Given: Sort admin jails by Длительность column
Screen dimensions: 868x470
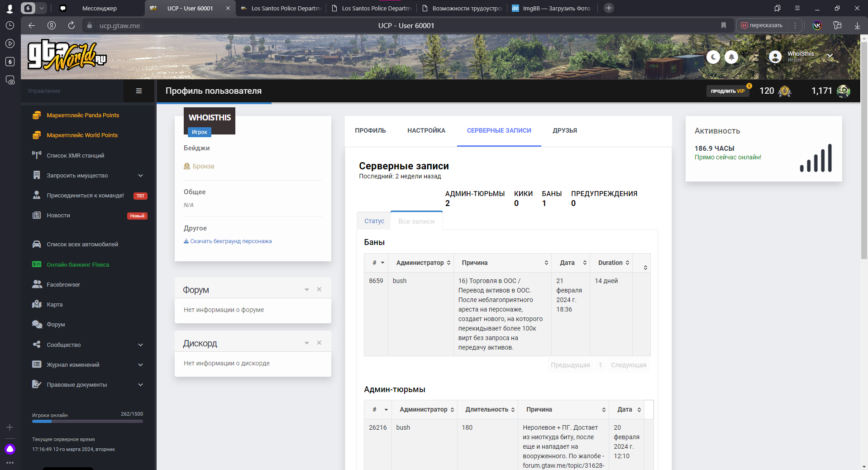Looking at the screenshot, I should pyautogui.click(x=487, y=410).
